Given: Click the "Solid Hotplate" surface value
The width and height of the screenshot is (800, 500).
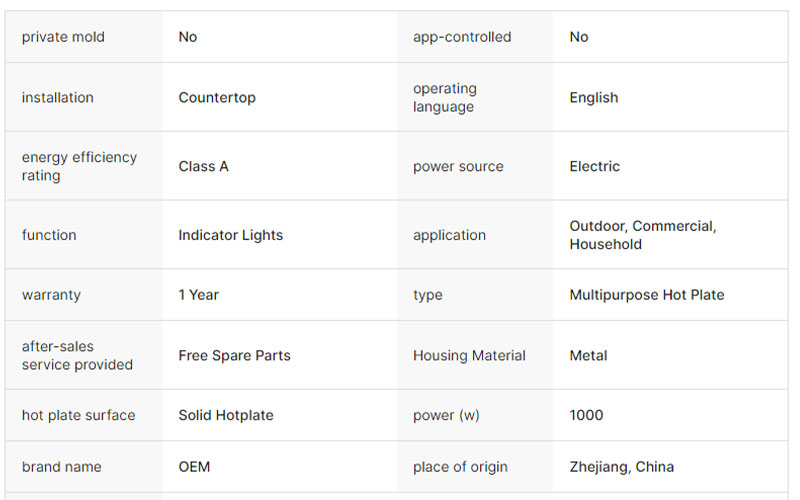Looking at the screenshot, I should pyautogui.click(x=226, y=415).
